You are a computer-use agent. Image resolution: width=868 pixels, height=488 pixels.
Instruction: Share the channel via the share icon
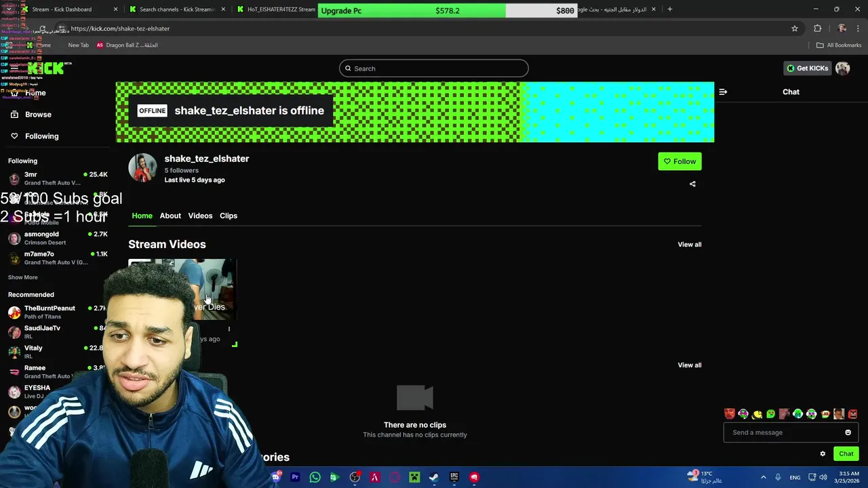(692, 184)
